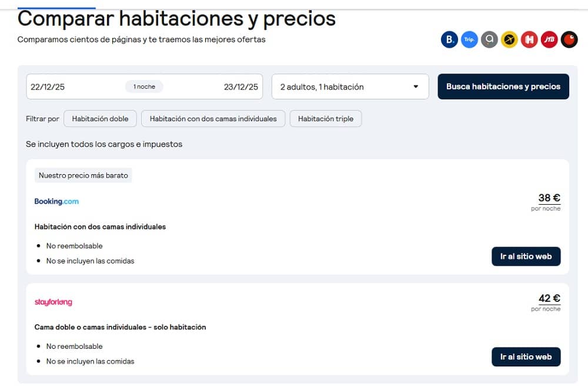Click the gray Agoda provider icon

[x=489, y=39]
